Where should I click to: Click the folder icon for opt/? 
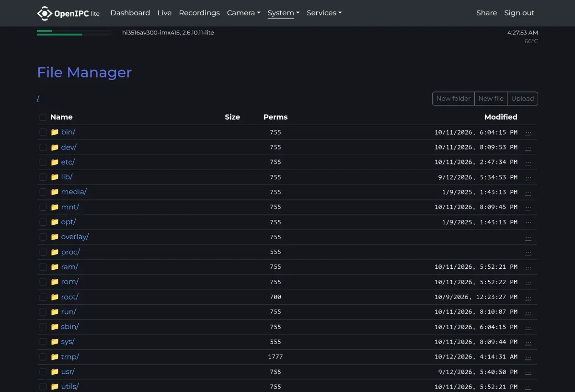pyautogui.click(x=55, y=222)
